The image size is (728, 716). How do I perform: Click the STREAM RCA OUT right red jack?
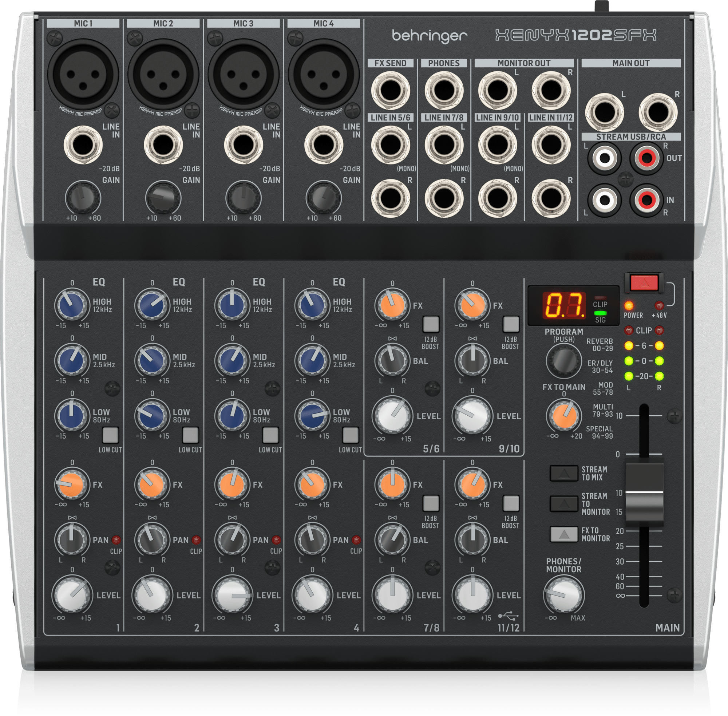647,158
